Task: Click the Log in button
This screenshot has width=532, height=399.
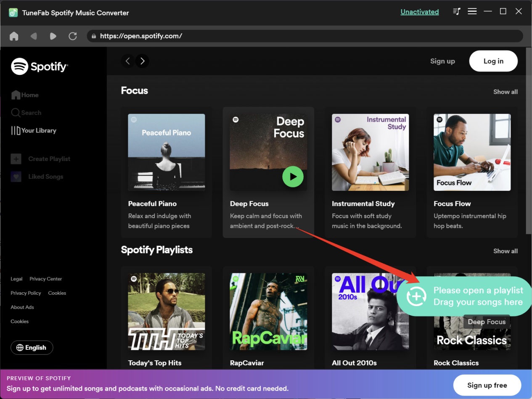Action: tap(493, 61)
